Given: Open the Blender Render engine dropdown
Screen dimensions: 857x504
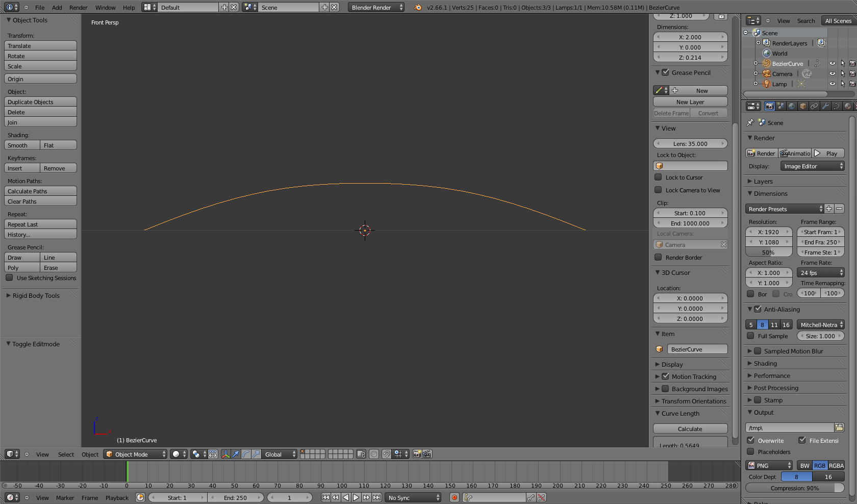Looking at the screenshot, I should [x=376, y=7].
